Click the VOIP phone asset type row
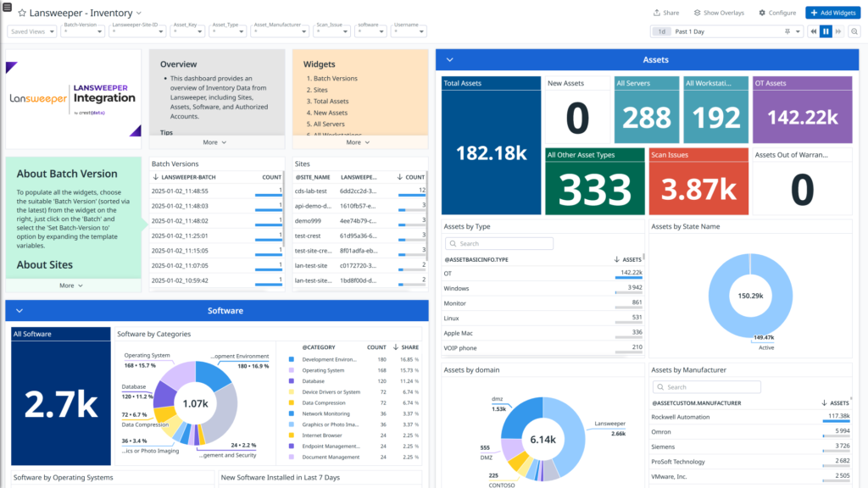868x488 pixels. (x=543, y=348)
